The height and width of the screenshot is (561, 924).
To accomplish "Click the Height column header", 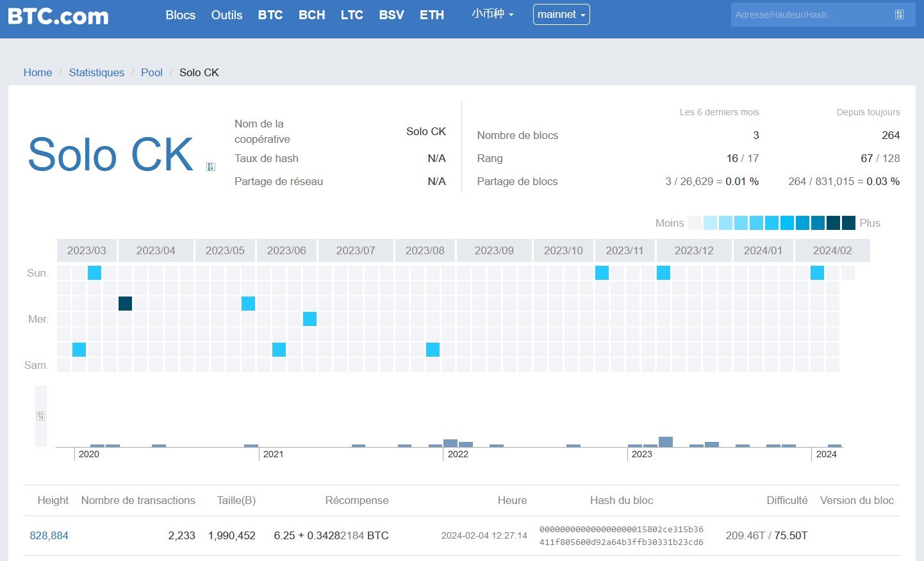I will 53,500.
